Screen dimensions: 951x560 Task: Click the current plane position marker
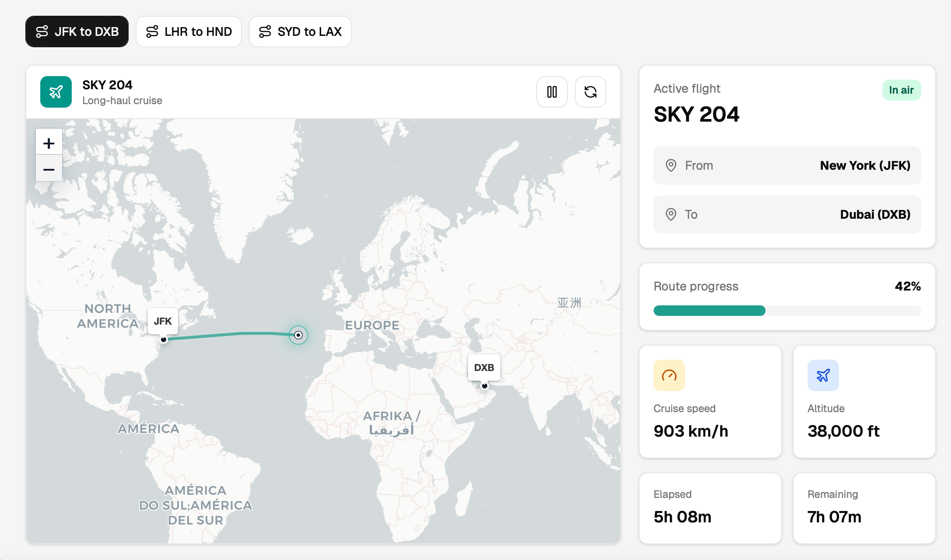[298, 335]
